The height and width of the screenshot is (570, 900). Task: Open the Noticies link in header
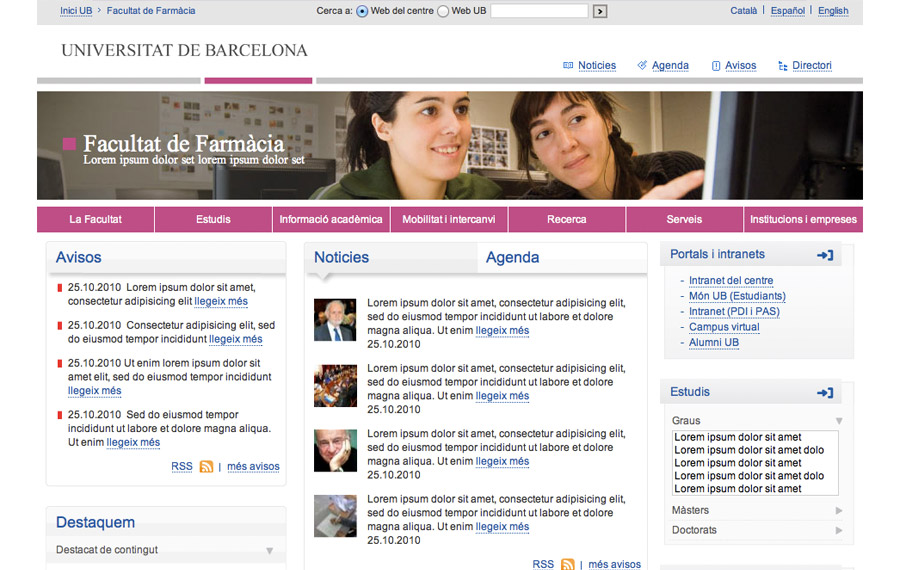pyautogui.click(x=597, y=65)
